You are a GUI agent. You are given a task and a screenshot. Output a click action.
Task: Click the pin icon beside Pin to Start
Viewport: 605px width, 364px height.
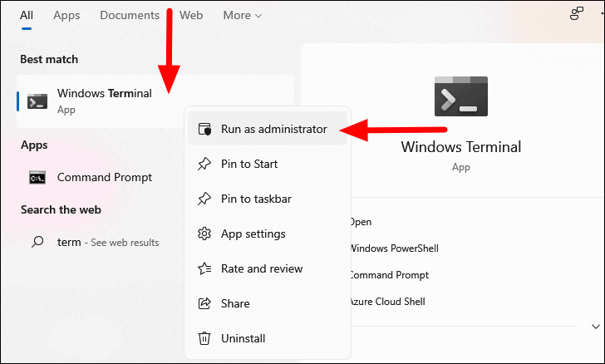204,164
